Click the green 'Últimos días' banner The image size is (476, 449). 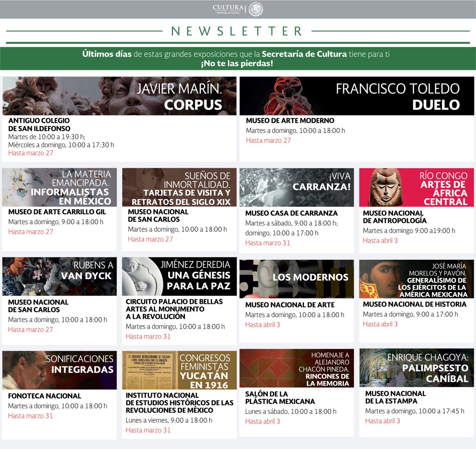pos(238,58)
